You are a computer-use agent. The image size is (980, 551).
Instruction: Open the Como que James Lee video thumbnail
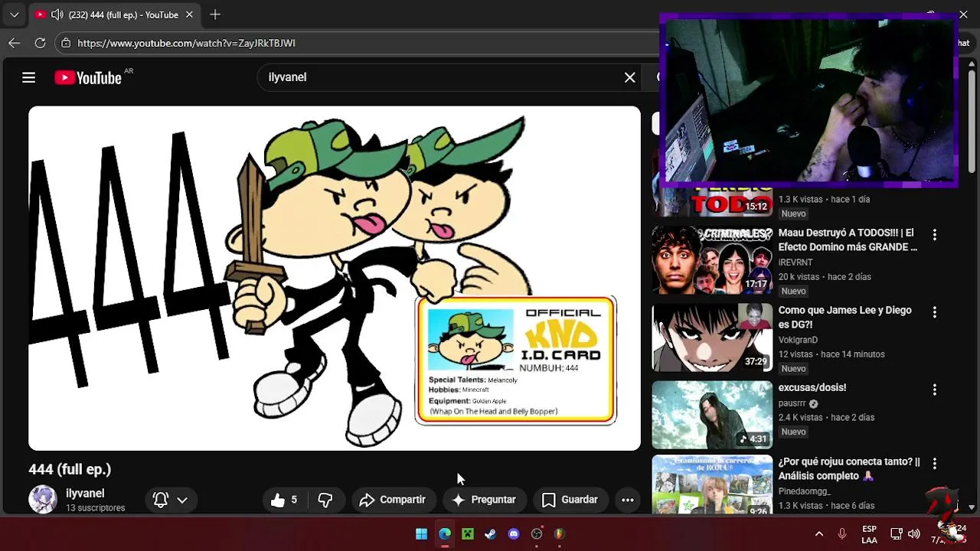pyautogui.click(x=712, y=337)
